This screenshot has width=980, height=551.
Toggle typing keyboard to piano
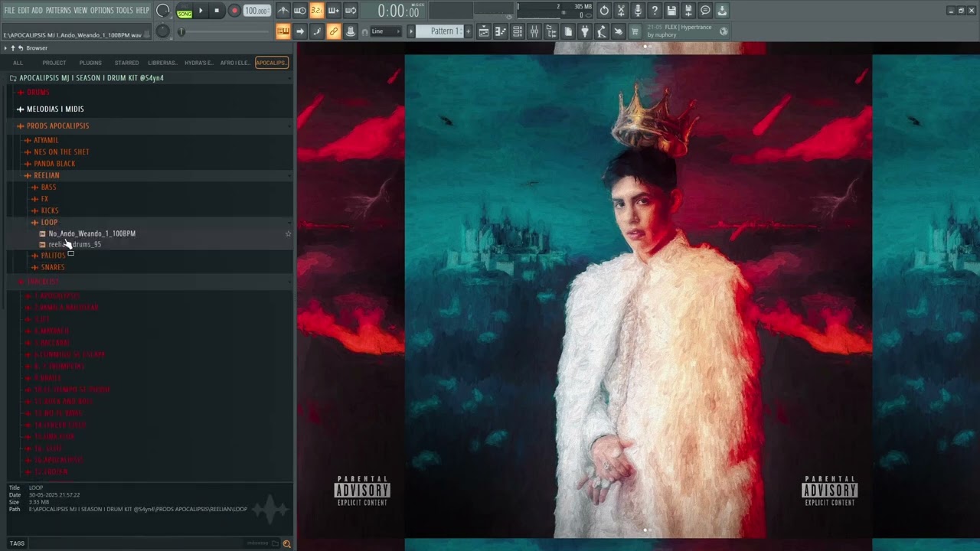(283, 31)
